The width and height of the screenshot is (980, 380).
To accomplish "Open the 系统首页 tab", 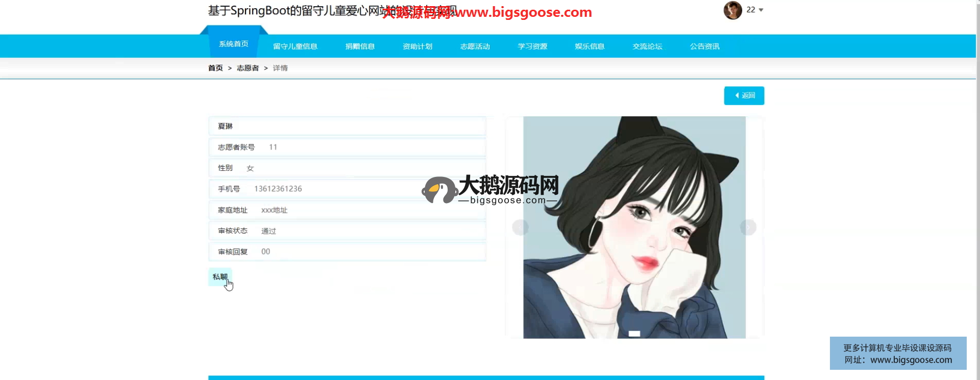I will [x=234, y=44].
